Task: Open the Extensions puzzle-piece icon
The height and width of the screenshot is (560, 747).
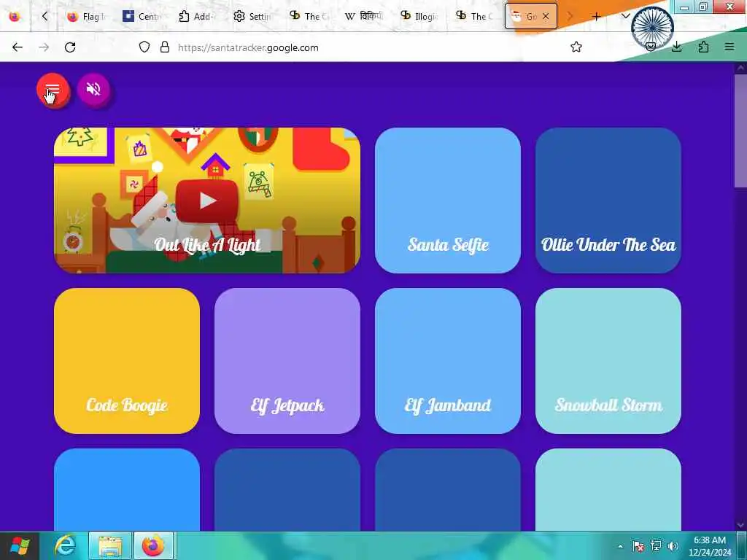Action: coord(703,47)
